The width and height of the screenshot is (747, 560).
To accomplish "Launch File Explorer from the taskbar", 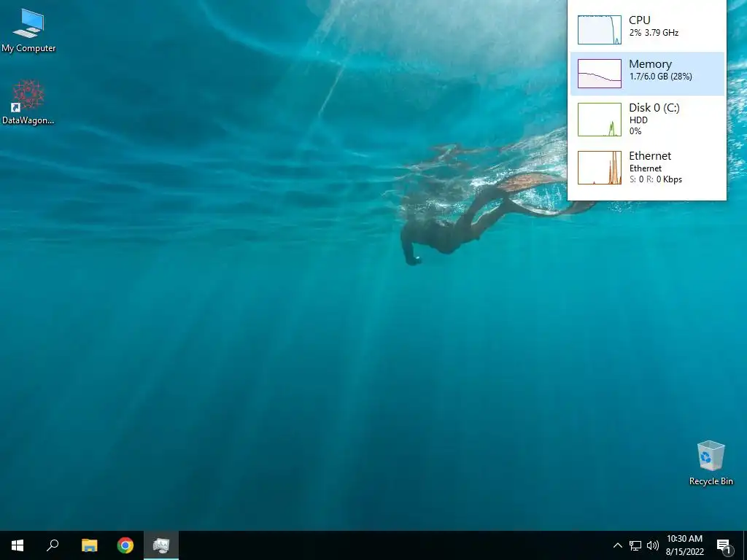I will pyautogui.click(x=89, y=545).
